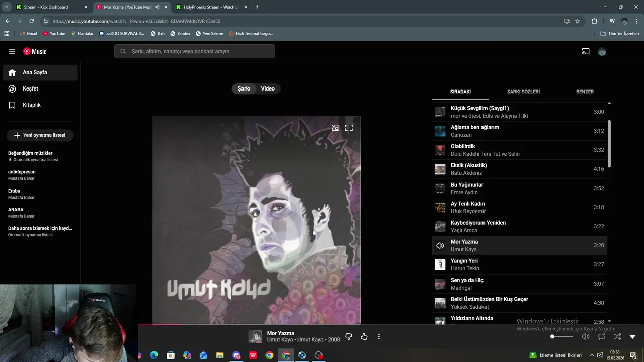Viewport: 644px width, 362px height.
Task: Open Tüm Yer İşaretleri folder
Action: click(x=620, y=33)
